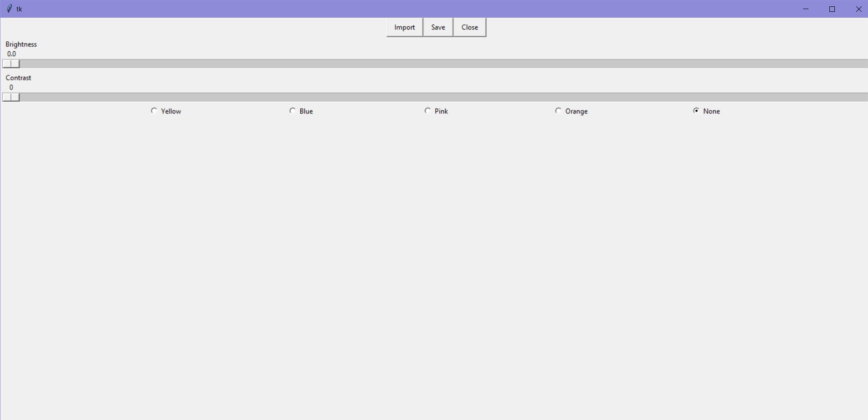Click the Save button
This screenshot has height=420, width=868.
[437, 27]
